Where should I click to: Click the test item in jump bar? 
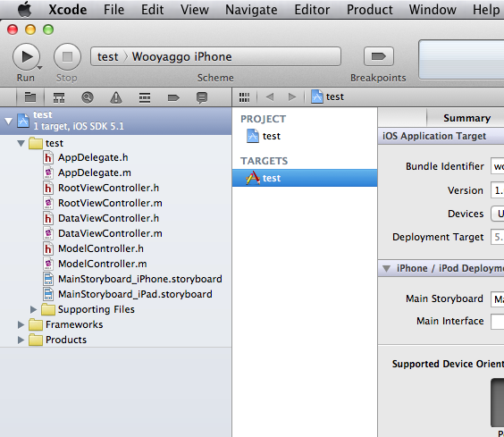327,97
